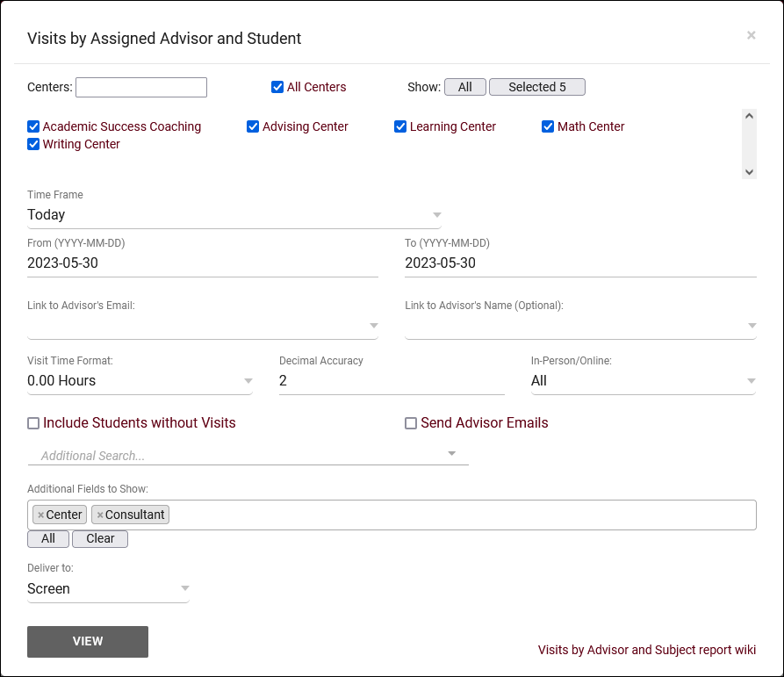Enable Include Students without Visits
Viewport: 784px width, 677px height.
pos(33,423)
